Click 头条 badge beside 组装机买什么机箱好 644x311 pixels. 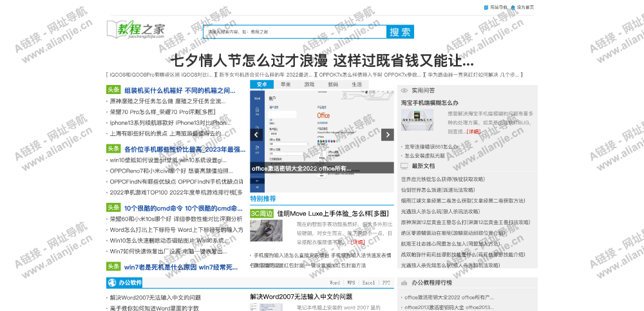coord(113,90)
